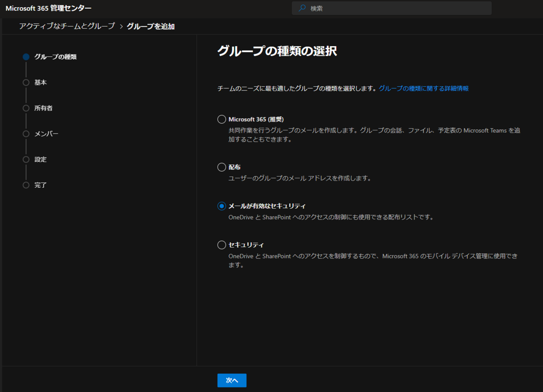Click the breadcrumb chevron separator
The width and height of the screenshot is (543, 392).
(x=121, y=26)
